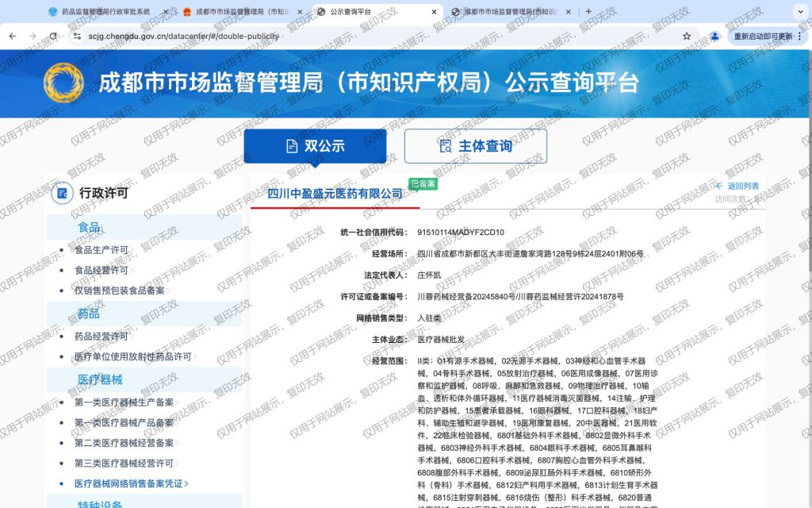Click the 许可证或备案编号 value text

[x=520, y=297]
